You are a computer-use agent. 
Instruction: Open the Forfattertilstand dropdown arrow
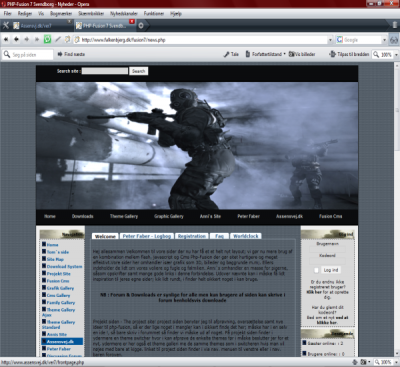[284, 54]
